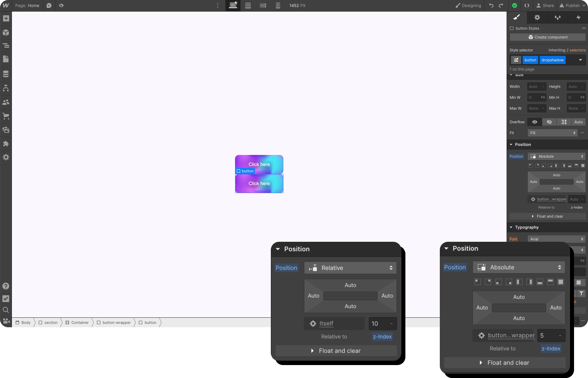Image resolution: width=588 pixels, height=378 pixels.
Task: Switch to the Interactions panel
Action: pos(578,17)
